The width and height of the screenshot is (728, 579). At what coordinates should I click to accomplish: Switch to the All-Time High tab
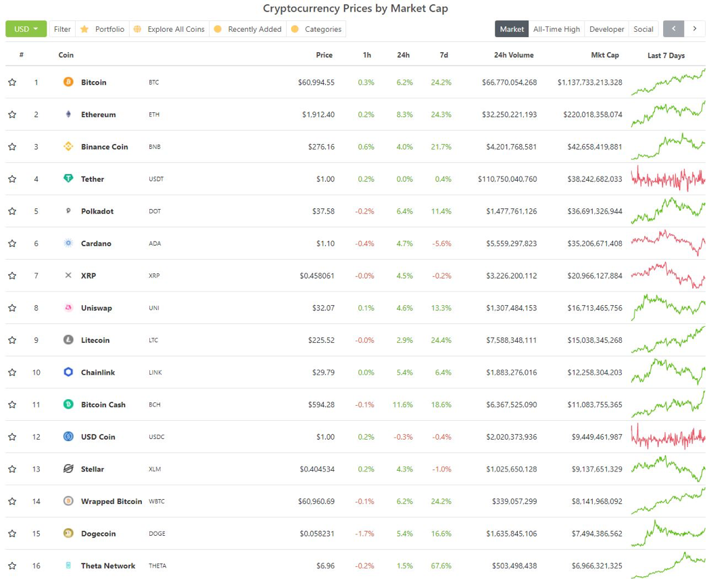click(x=556, y=29)
